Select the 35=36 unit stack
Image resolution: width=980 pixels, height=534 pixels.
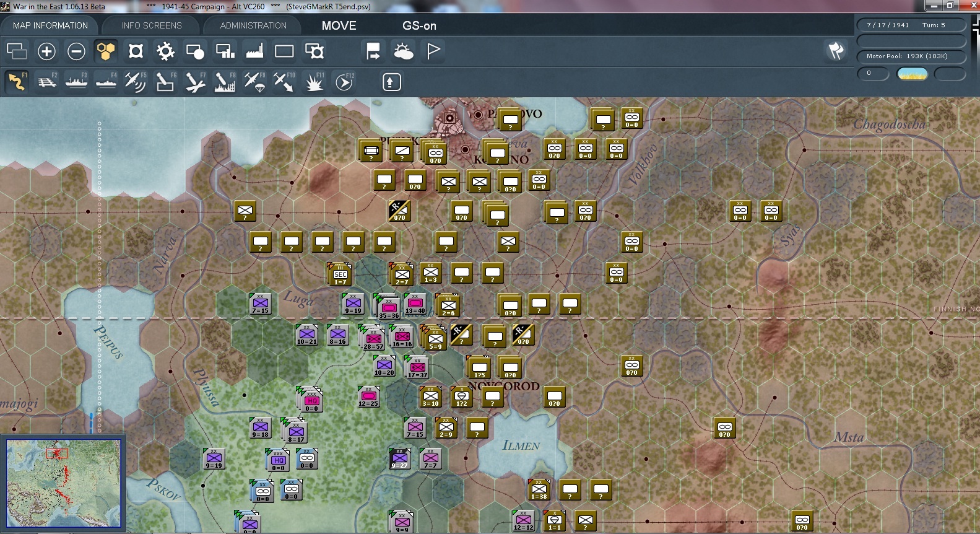click(388, 307)
